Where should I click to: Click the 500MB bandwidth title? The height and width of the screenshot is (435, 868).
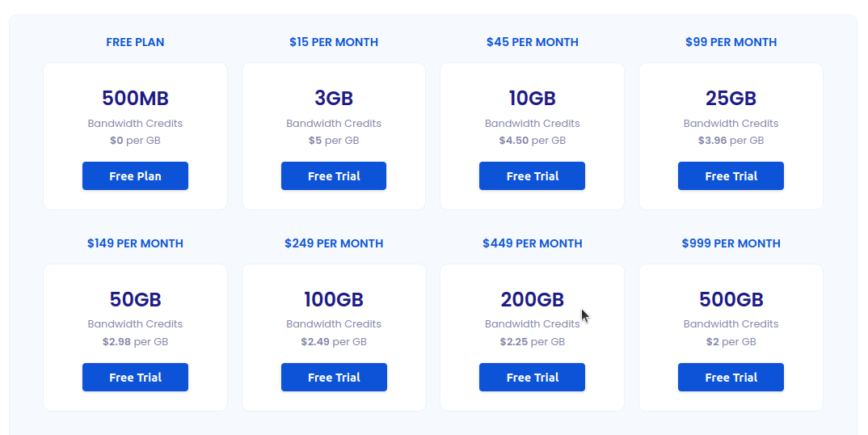[135, 99]
